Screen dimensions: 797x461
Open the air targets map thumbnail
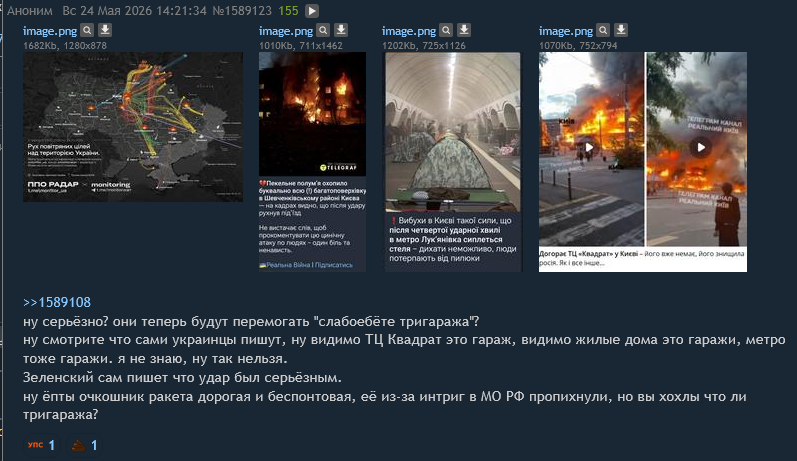133,127
